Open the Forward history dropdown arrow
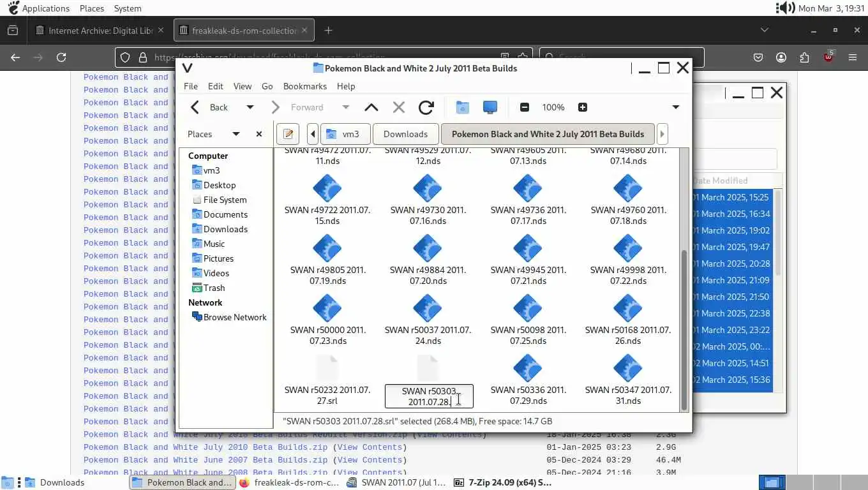868x490 pixels. (x=346, y=107)
